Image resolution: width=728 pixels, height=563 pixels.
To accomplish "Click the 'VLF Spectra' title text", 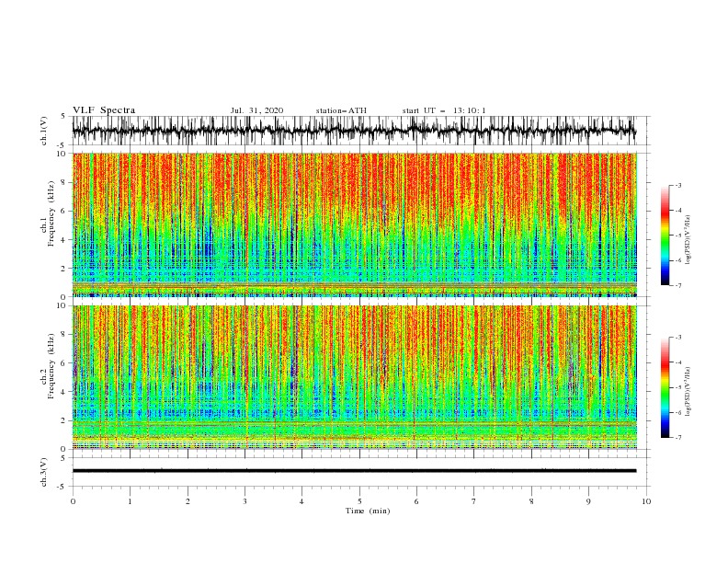I will tap(104, 110).
